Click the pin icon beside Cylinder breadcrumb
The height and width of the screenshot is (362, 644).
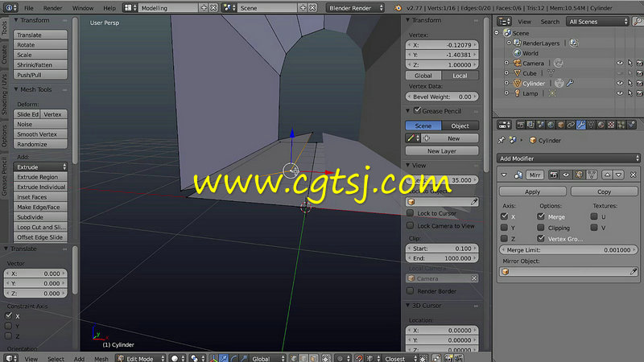(x=501, y=140)
